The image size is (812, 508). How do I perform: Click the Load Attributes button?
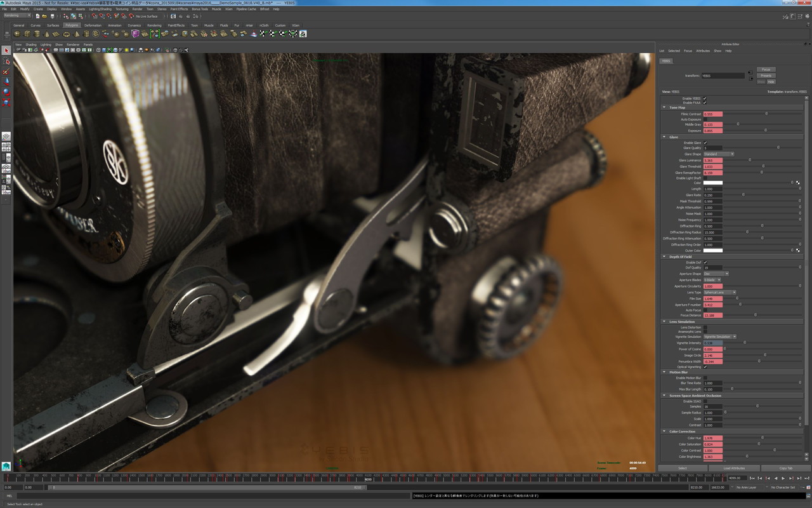coord(734,468)
